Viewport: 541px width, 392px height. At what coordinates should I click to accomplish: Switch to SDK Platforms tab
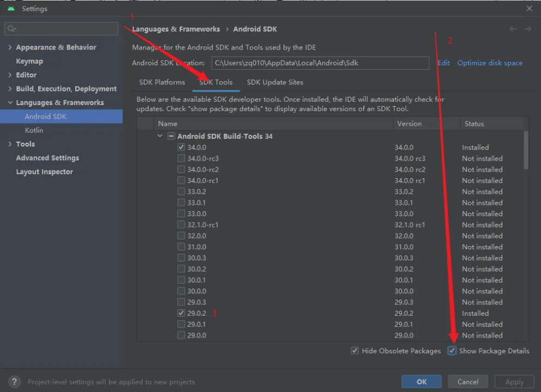(162, 82)
